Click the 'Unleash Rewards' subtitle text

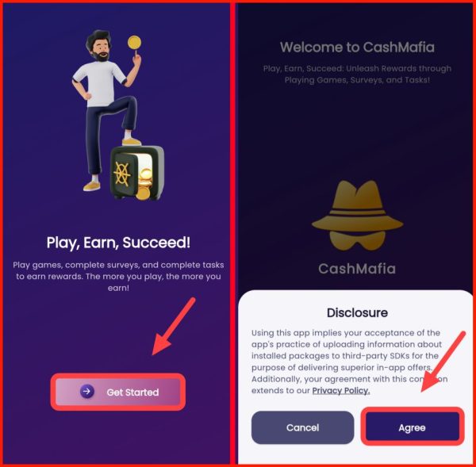357,74
